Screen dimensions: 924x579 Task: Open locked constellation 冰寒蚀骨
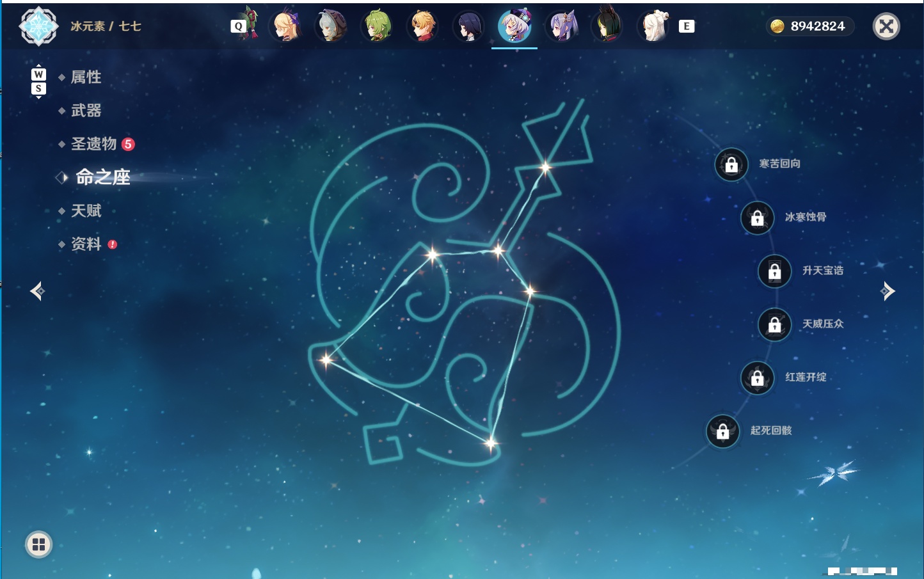758,218
